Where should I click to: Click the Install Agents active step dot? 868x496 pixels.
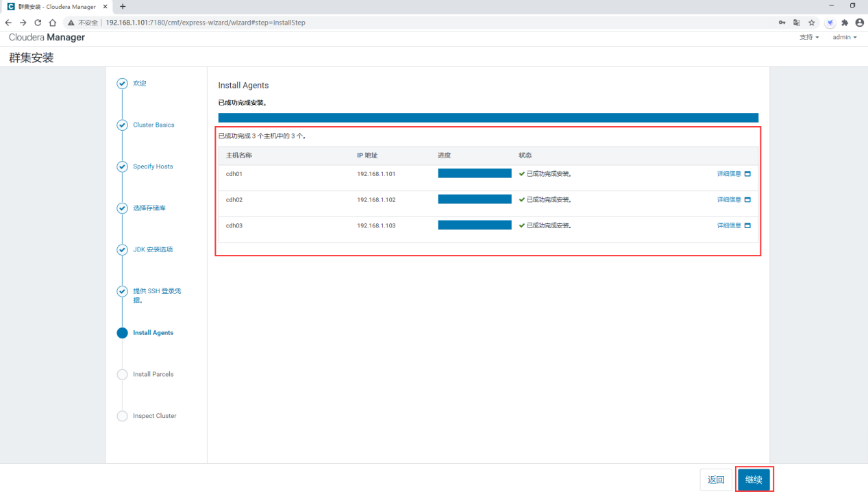(x=122, y=333)
